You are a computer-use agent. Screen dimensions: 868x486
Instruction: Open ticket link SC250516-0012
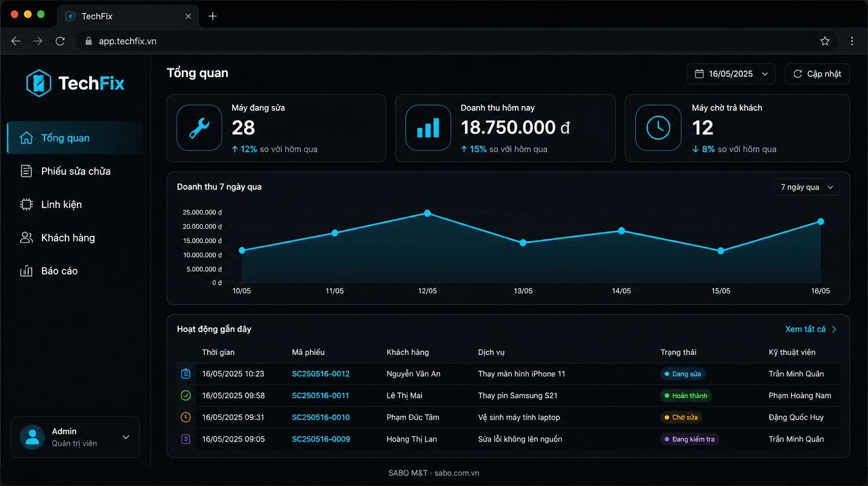321,374
